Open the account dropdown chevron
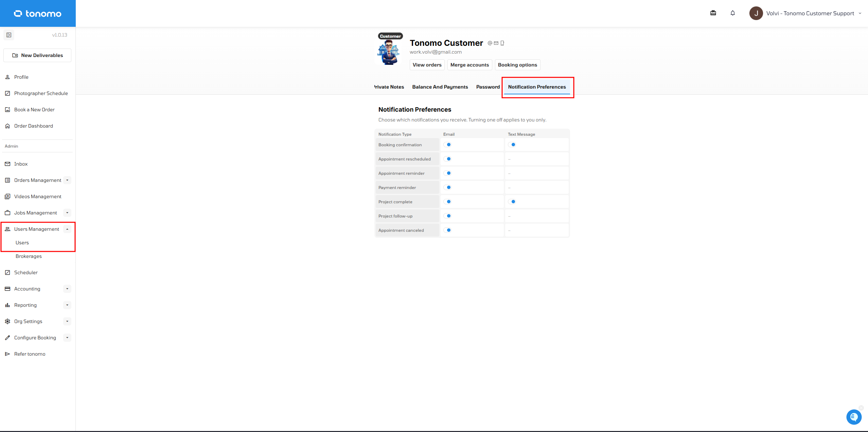868x432 pixels. (x=860, y=13)
